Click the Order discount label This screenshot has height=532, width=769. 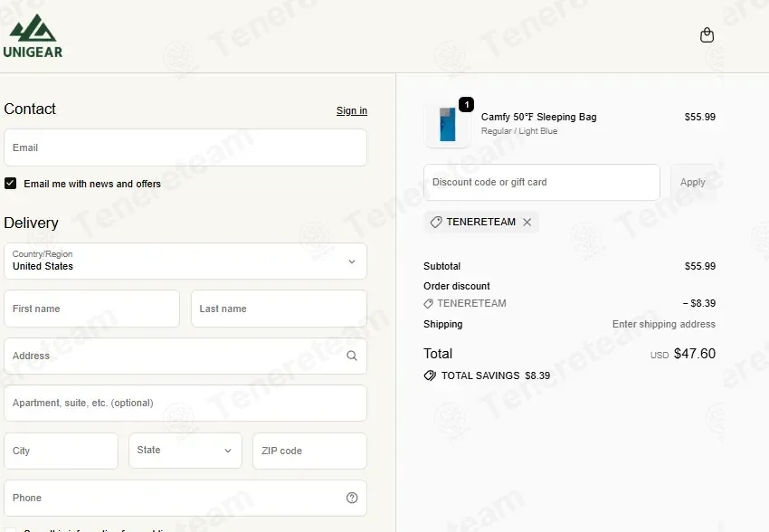click(457, 286)
